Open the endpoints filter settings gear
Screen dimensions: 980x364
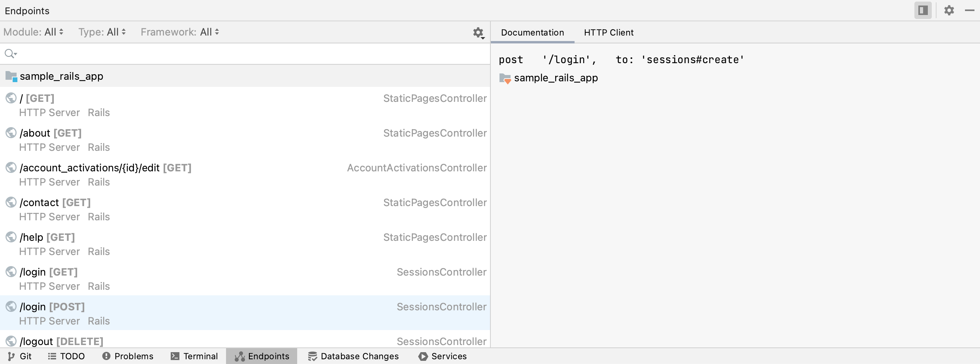click(x=478, y=33)
